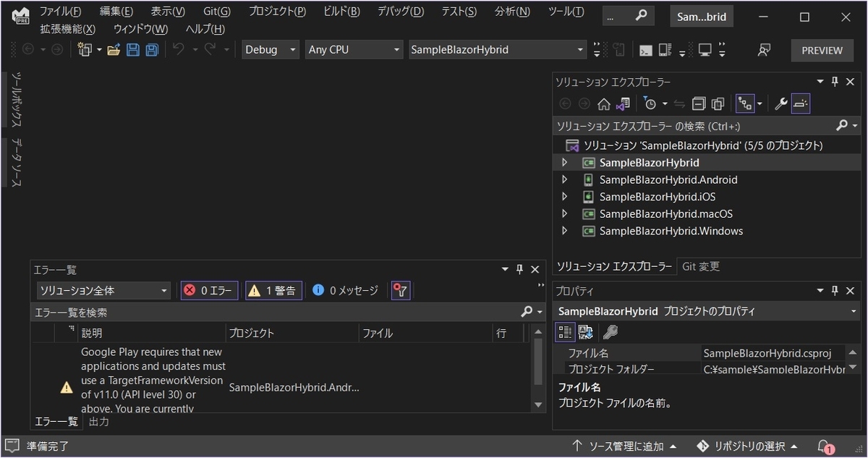Sort by the 説明 column header
Image resolution: width=868 pixels, height=458 pixels.
(150, 333)
